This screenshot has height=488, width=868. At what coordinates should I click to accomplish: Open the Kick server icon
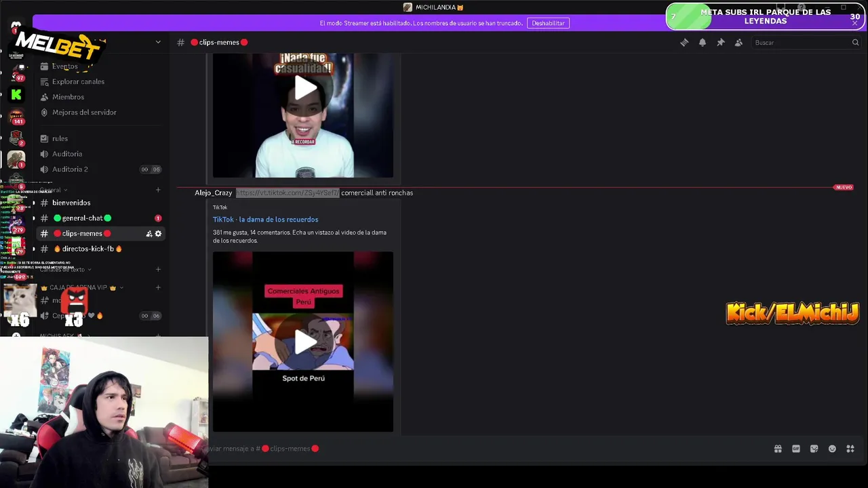click(x=16, y=95)
